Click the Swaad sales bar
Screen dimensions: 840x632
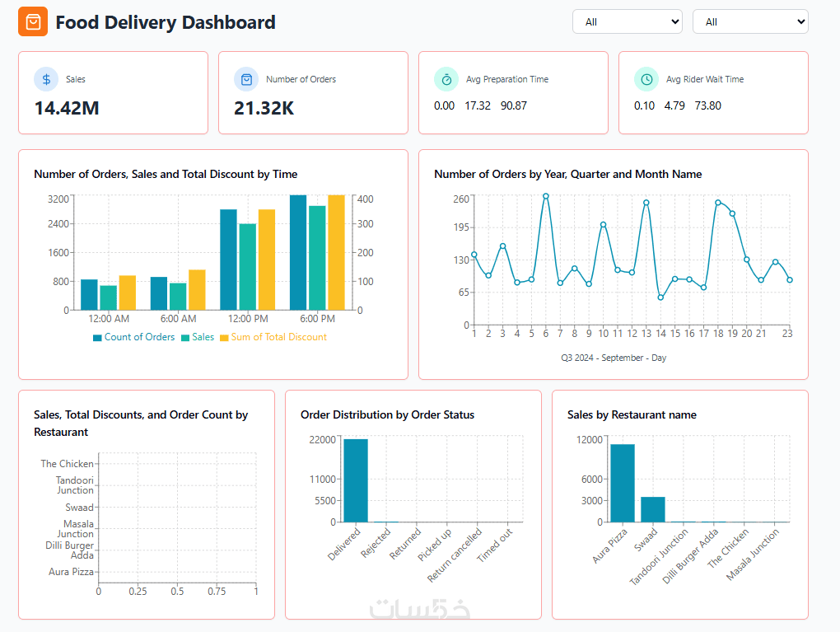click(652, 509)
